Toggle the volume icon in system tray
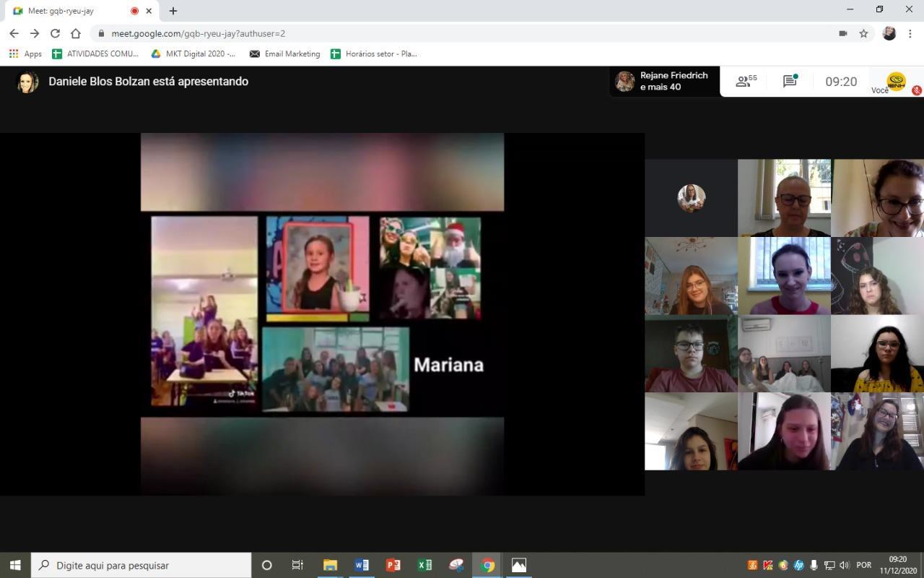The width and height of the screenshot is (924, 578). 844,565
